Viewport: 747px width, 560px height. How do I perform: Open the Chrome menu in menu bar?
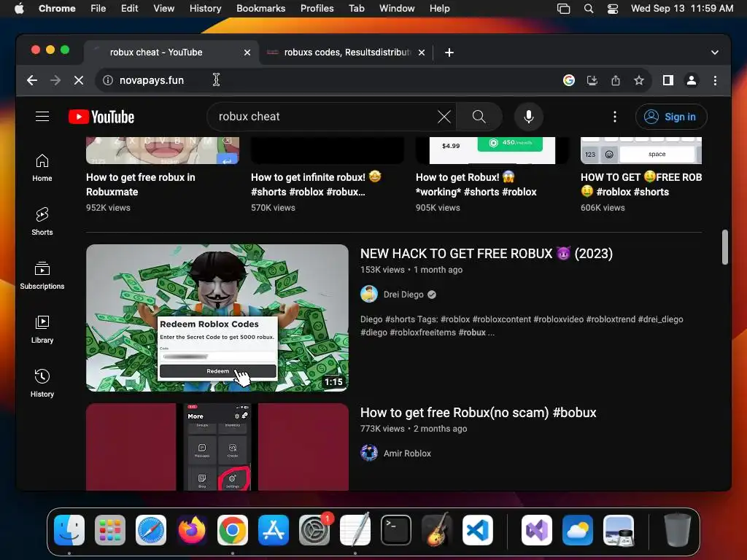coord(57,8)
